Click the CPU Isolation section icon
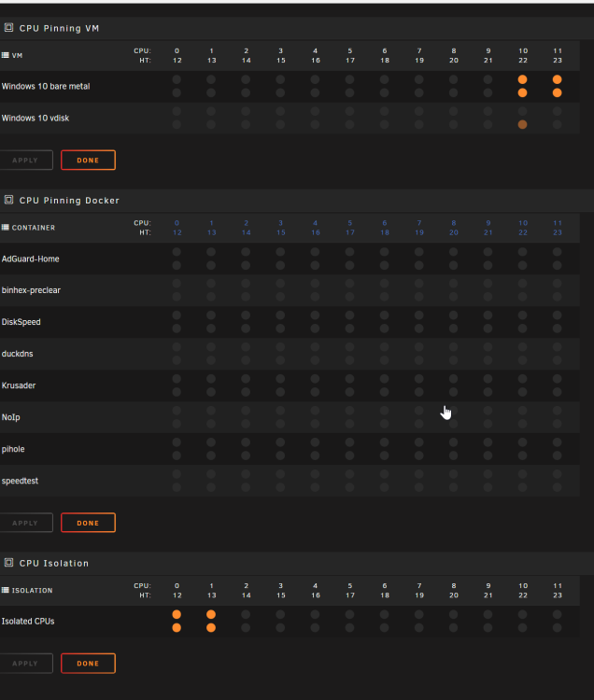The height and width of the screenshot is (700, 594). tap(8, 563)
